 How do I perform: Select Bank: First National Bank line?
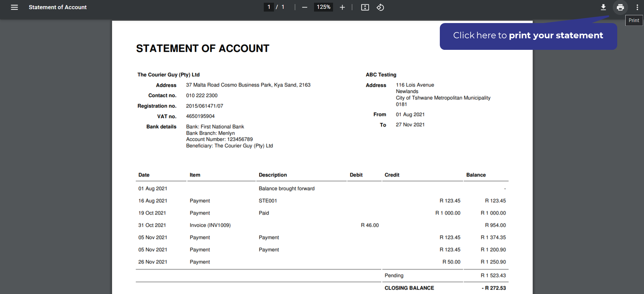coord(215,127)
